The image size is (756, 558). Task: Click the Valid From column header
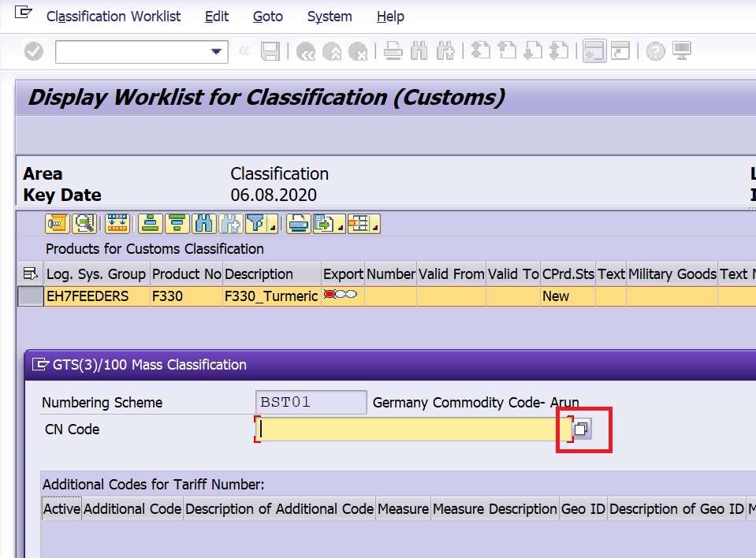click(x=451, y=273)
